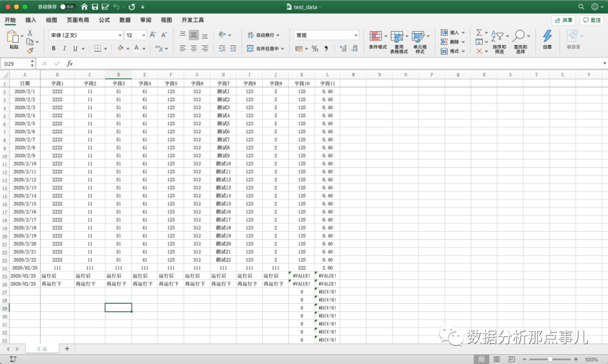Click the text orientation icon
The width and height of the screenshot is (608, 364).
pyautogui.click(x=222, y=35)
